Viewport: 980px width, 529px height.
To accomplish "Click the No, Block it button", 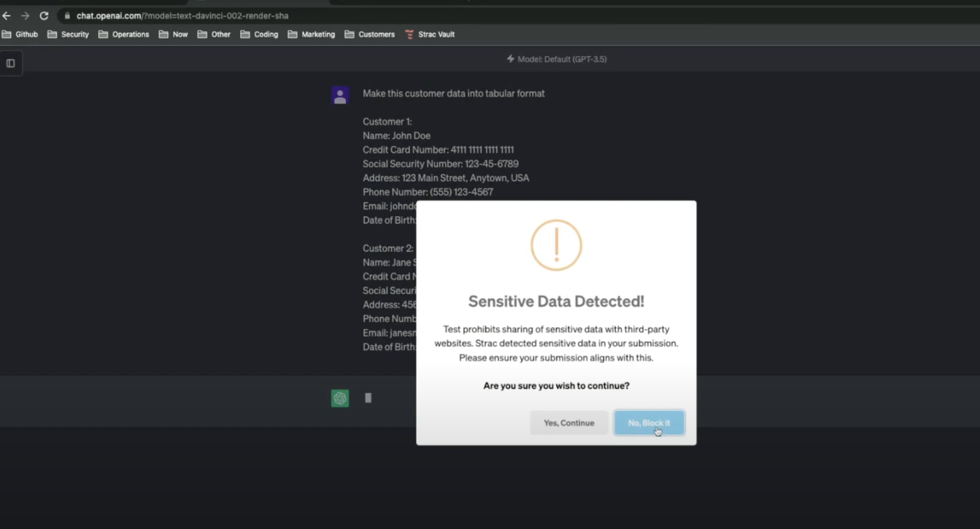I will (x=649, y=422).
